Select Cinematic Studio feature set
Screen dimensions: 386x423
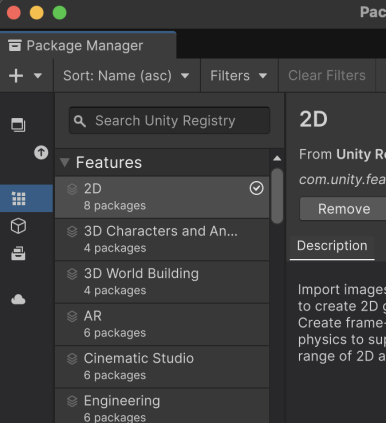(x=162, y=367)
